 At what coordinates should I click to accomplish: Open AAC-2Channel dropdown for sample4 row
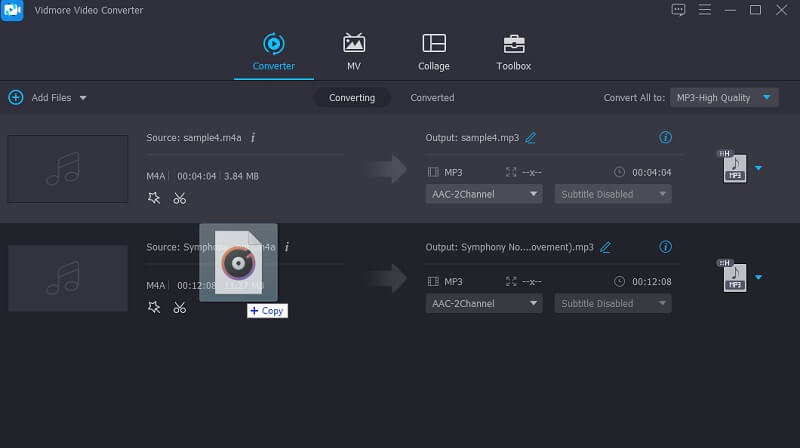pyautogui.click(x=484, y=194)
